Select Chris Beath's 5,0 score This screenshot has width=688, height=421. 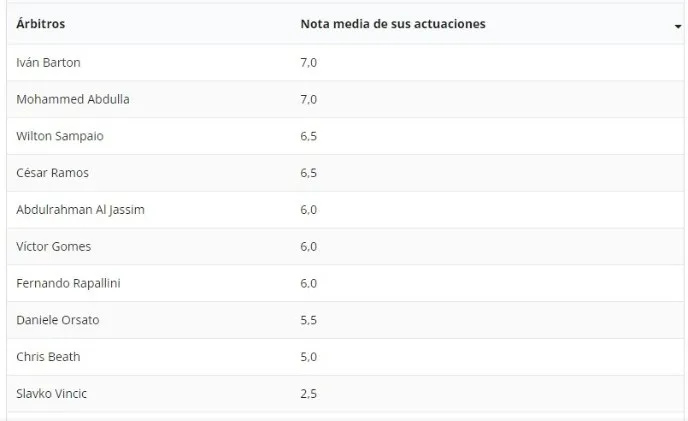coord(309,357)
